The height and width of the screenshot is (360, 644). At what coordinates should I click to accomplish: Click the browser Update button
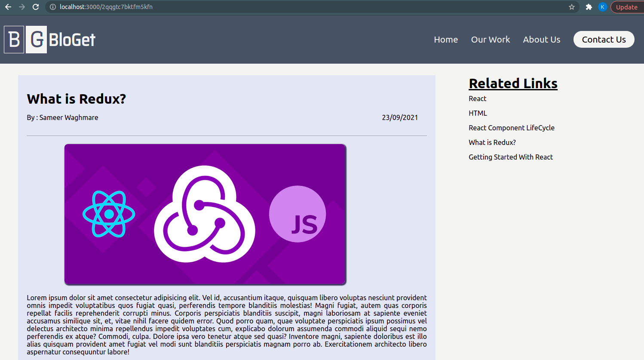627,7
